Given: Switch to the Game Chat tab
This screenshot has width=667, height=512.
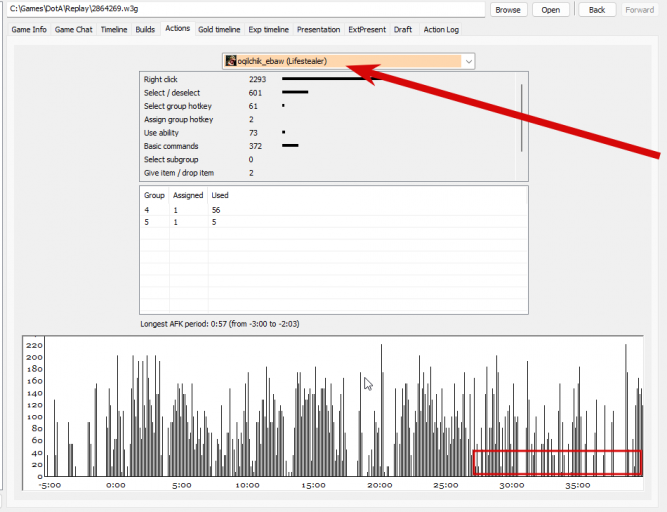Looking at the screenshot, I should [x=74, y=29].
